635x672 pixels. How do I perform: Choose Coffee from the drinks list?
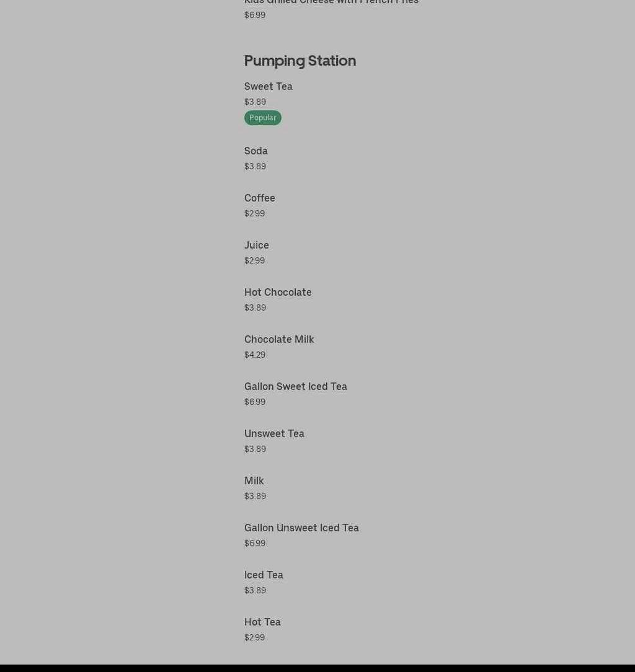259,198
